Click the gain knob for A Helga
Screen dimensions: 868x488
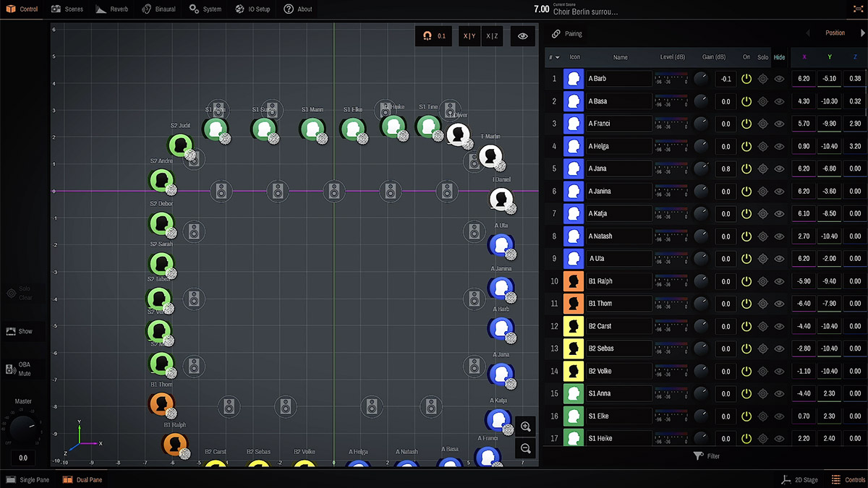coord(702,146)
